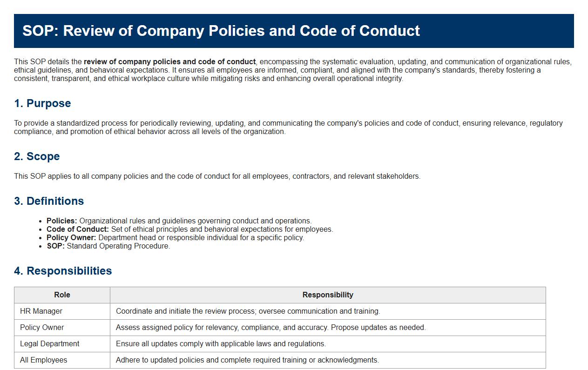The width and height of the screenshot is (588, 370).
Task: Select the "Policy Owner" role table cell
Action: tap(42, 328)
